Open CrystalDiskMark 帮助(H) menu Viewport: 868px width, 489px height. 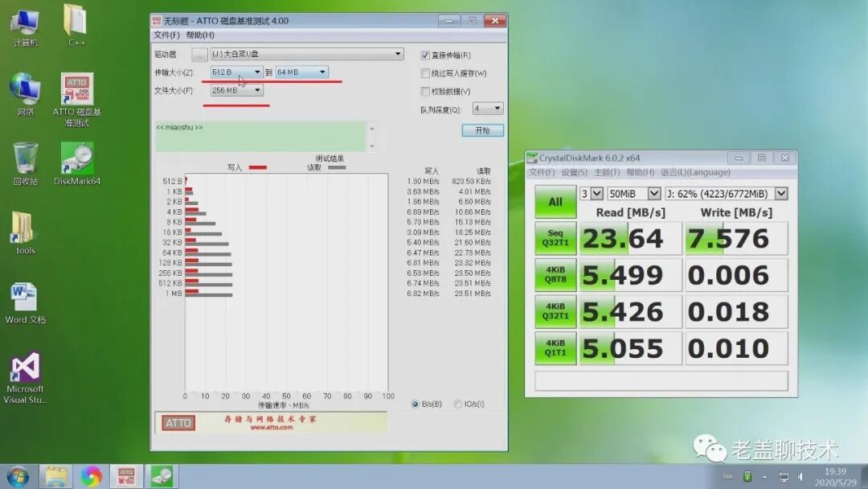640,172
